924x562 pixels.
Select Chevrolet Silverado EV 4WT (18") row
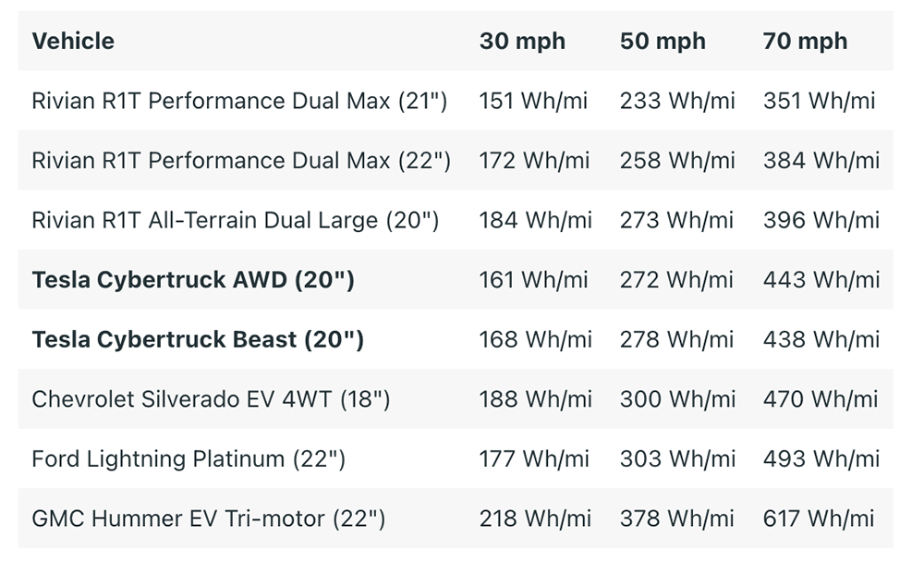[x=456, y=399]
